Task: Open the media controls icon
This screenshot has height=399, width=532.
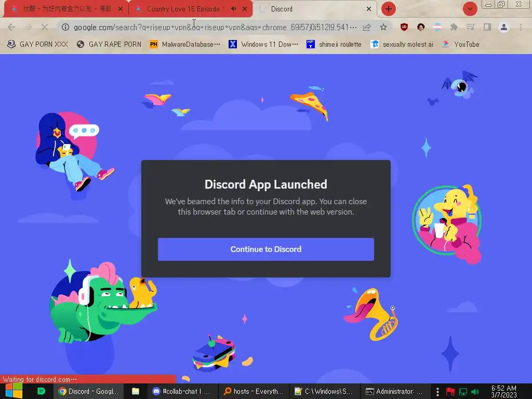Action: click(x=471, y=27)
